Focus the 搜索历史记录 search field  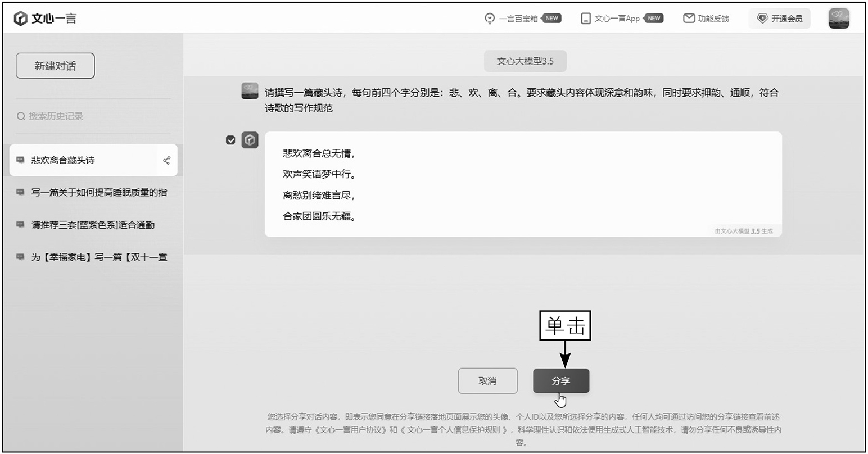(x=93, y=116)
